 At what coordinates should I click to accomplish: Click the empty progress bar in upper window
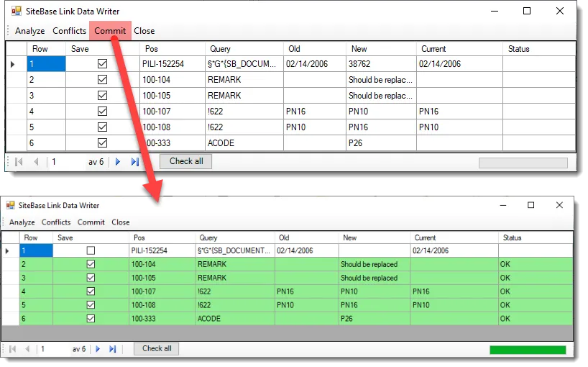coord(523,163)
